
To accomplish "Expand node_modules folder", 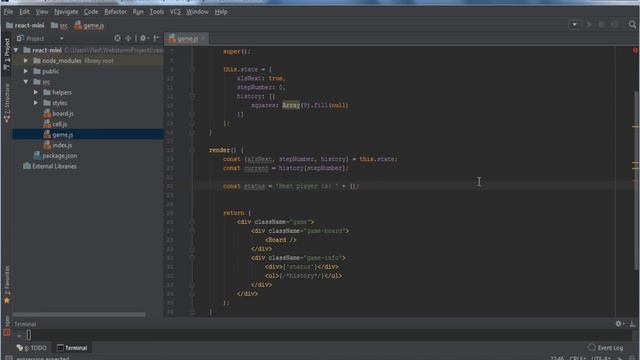I will click(26, 61).
